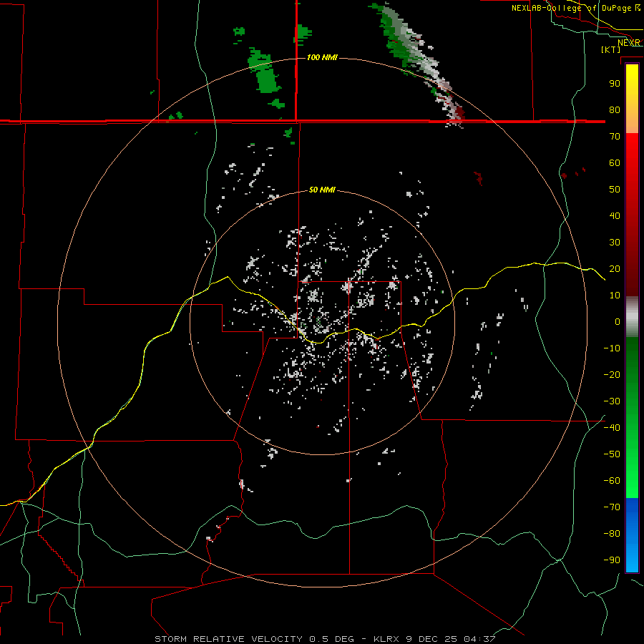Click the -60 knot scale label
This screenshot has width=644, height=644.
612,481
